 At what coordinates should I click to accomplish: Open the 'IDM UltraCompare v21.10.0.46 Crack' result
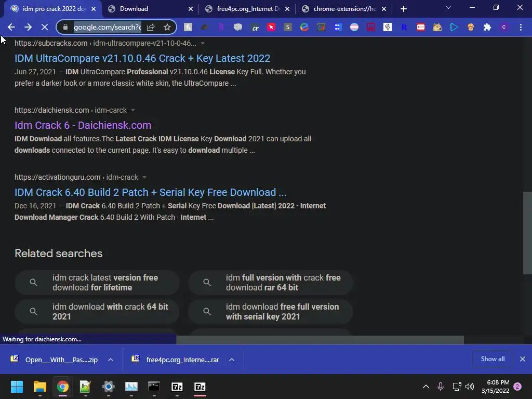[142, 58]
